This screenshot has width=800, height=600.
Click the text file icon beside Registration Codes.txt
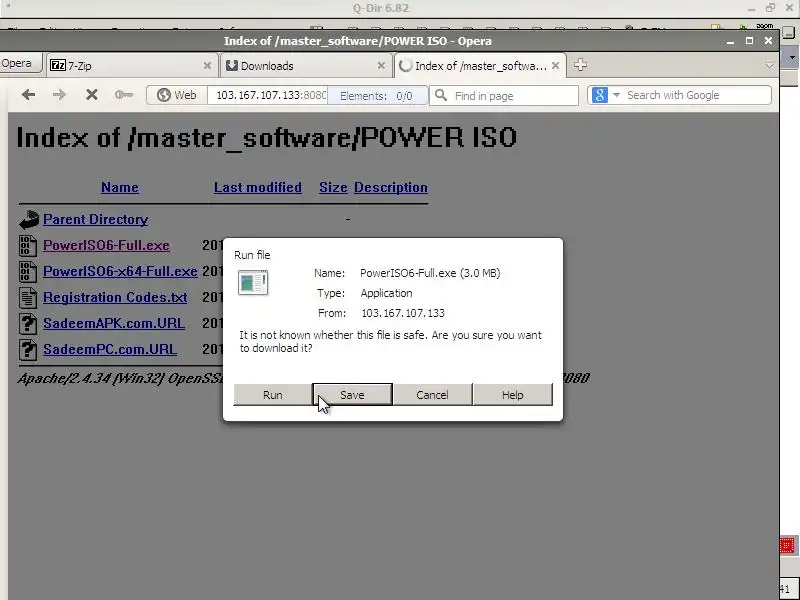[x=28, y=297]
